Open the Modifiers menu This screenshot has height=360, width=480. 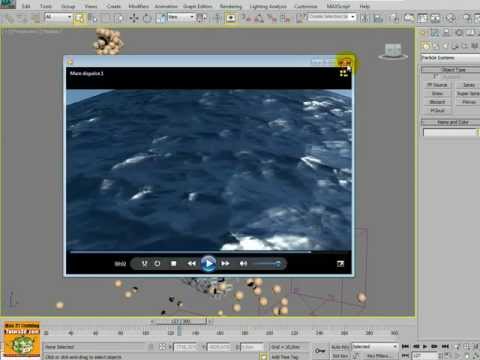pos(139,6)
